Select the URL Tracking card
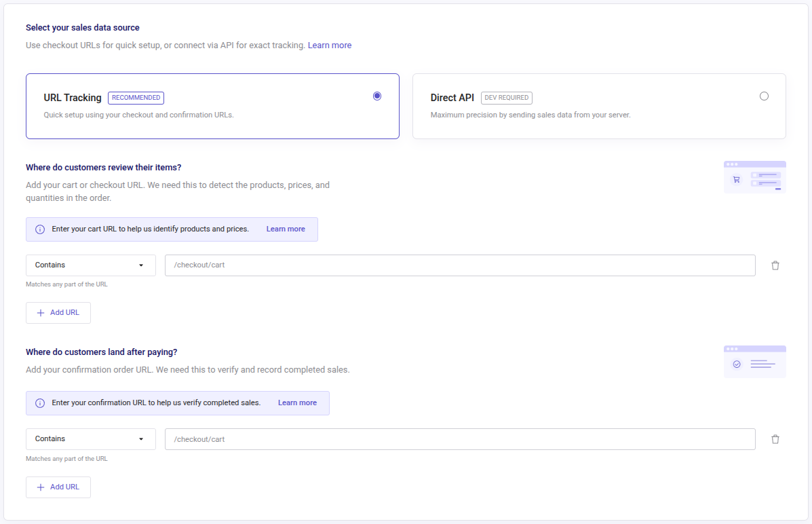Viewport: 812px width, 524px height. tap(212, 106)
